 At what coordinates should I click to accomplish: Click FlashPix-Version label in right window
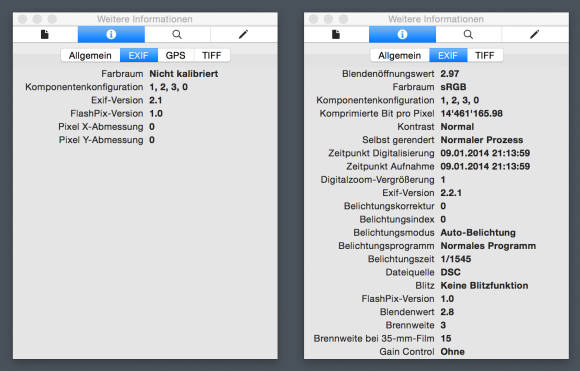click(x=398, y=299)
